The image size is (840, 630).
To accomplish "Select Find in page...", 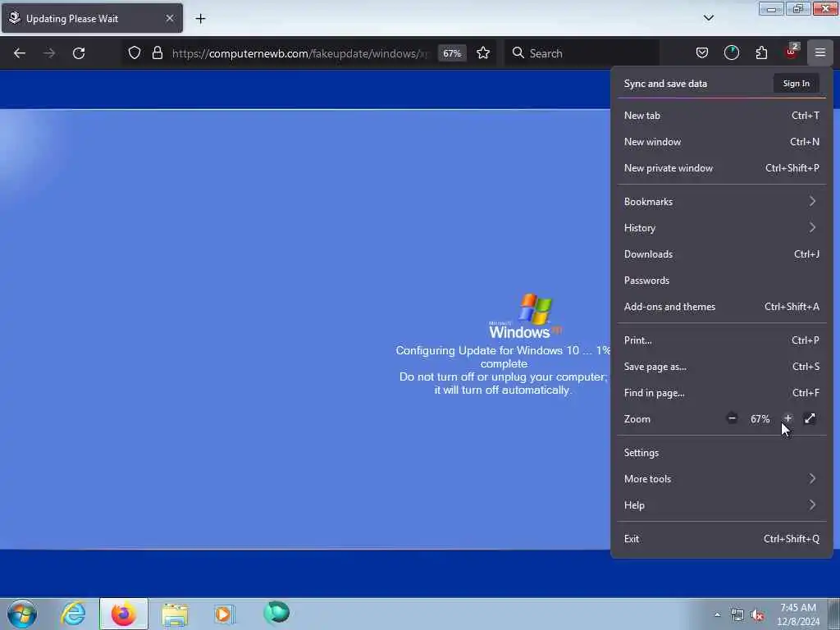I will tap(722, 393).
